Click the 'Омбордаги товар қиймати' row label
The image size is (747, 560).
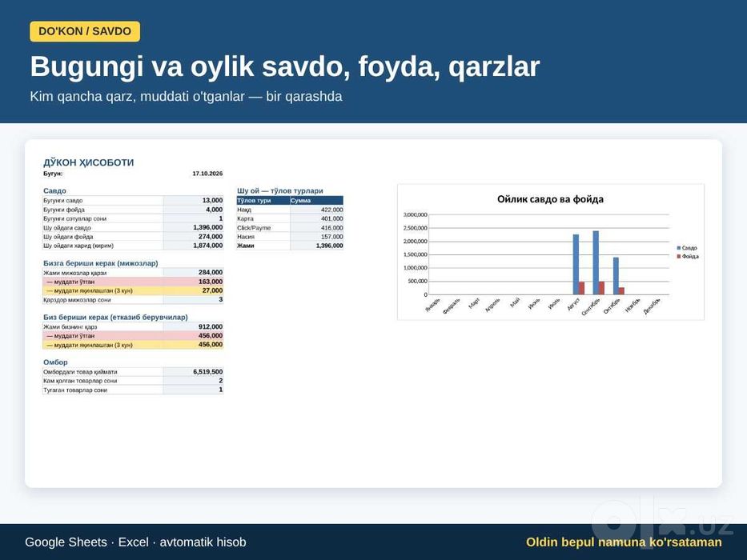80,372
